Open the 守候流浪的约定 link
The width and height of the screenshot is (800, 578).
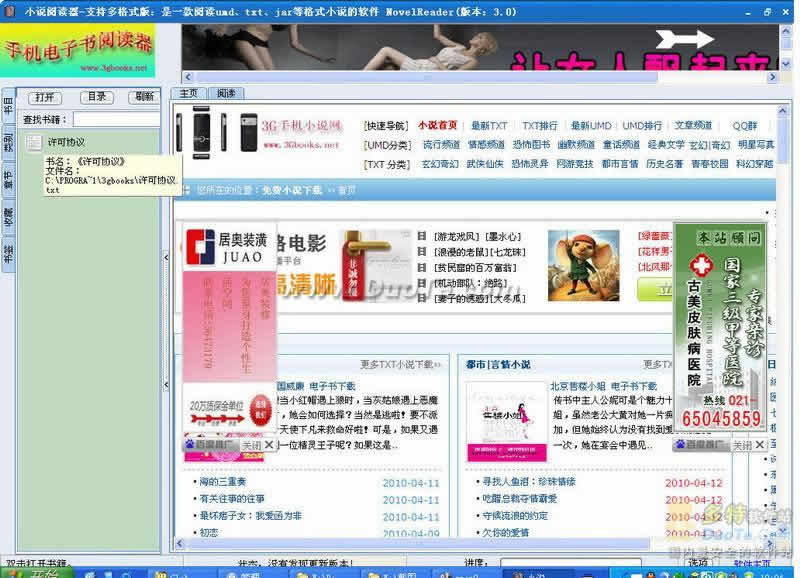click(515, 516)
